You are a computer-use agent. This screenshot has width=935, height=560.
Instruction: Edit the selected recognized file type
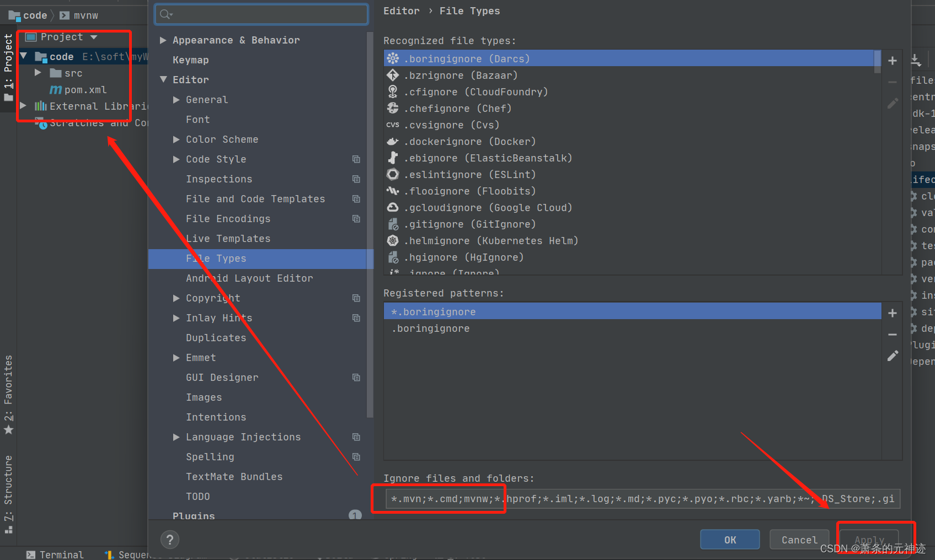892,104
